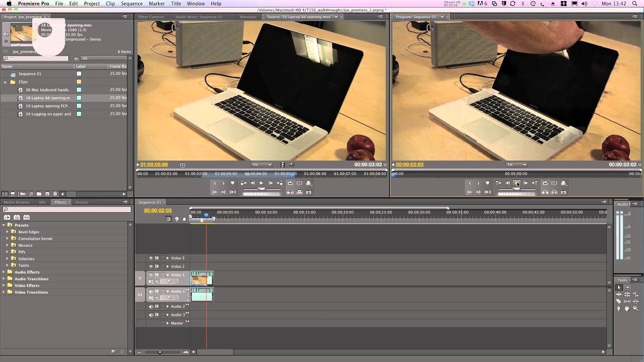Play the clip in Source monitor
The image size is (644, 362).
point(261,183)
